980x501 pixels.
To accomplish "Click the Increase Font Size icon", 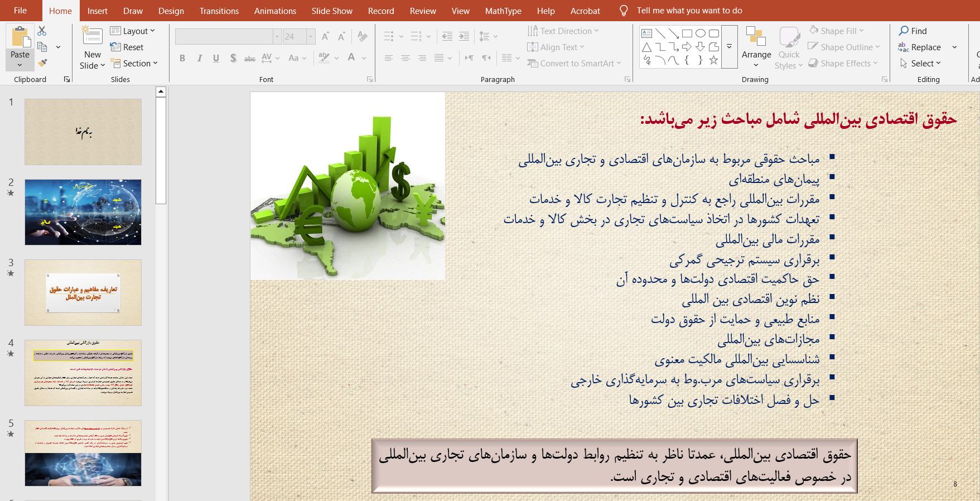I will pyautogui.click(x=325, y=37).
